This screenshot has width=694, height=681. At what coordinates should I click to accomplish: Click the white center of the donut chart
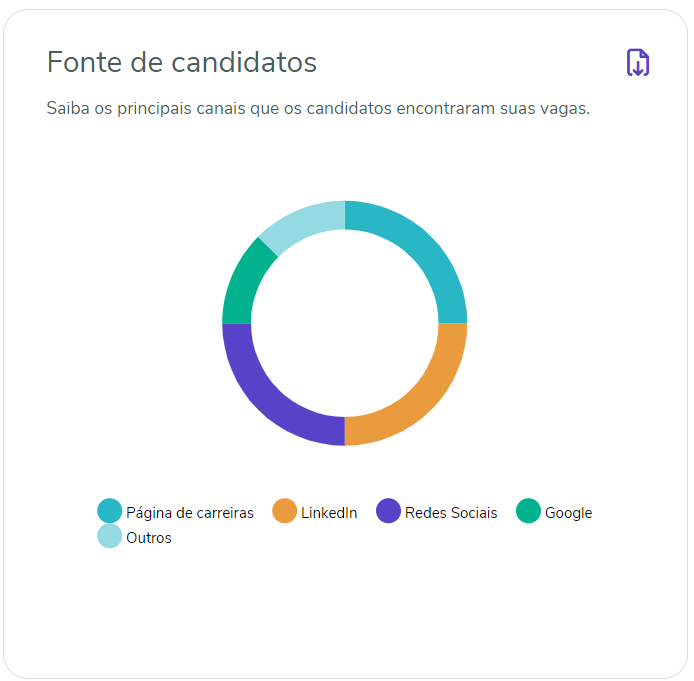(344, 323)
